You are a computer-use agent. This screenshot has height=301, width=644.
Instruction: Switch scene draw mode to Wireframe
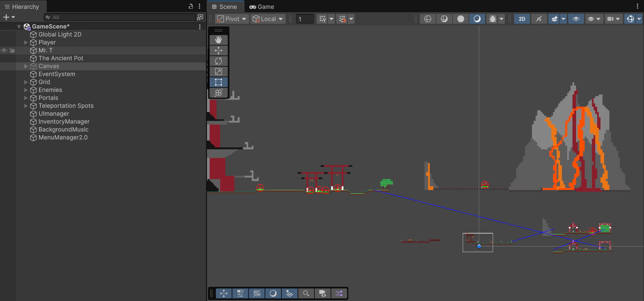point(428,19)
